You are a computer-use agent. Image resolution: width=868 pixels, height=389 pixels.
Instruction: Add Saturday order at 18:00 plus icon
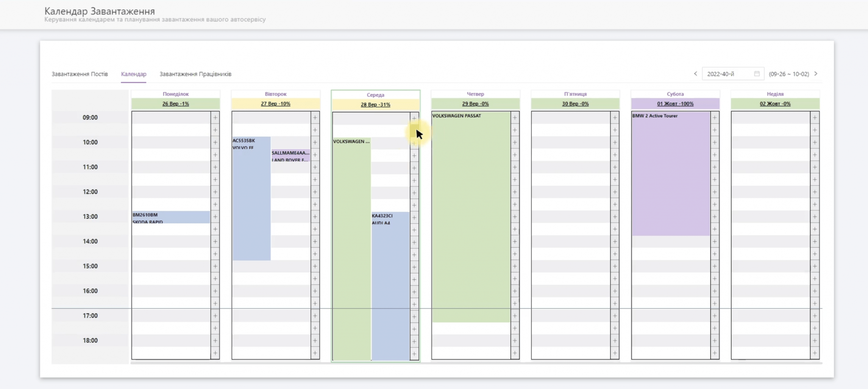715,341
